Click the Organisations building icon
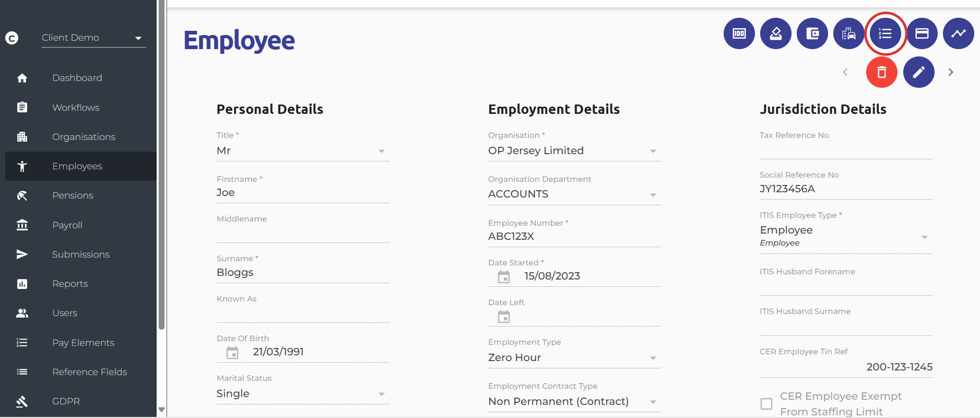Viewport: 980px width, 418px height. [x=22, y=137]
